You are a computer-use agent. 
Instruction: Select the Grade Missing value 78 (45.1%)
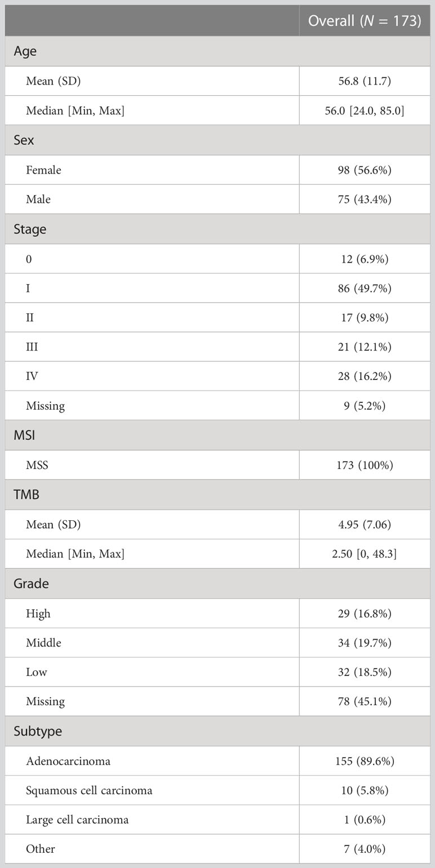point(365,701)
